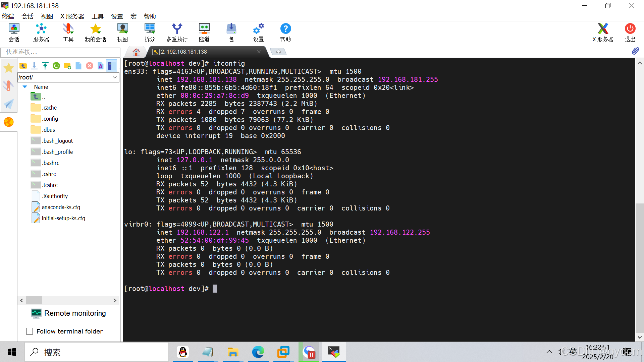This screenshot has height=362, width=644.
Task: Click upload to current folder arrow icon
Action: [x=45, y=66]
